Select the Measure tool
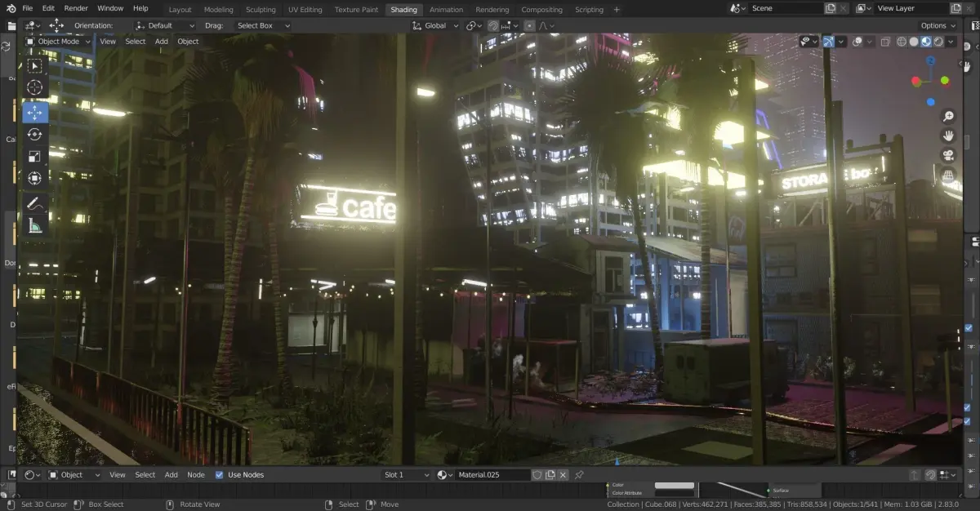Viewport: 980px width, 511px height. pyautogui.click(x=35, y=225)
